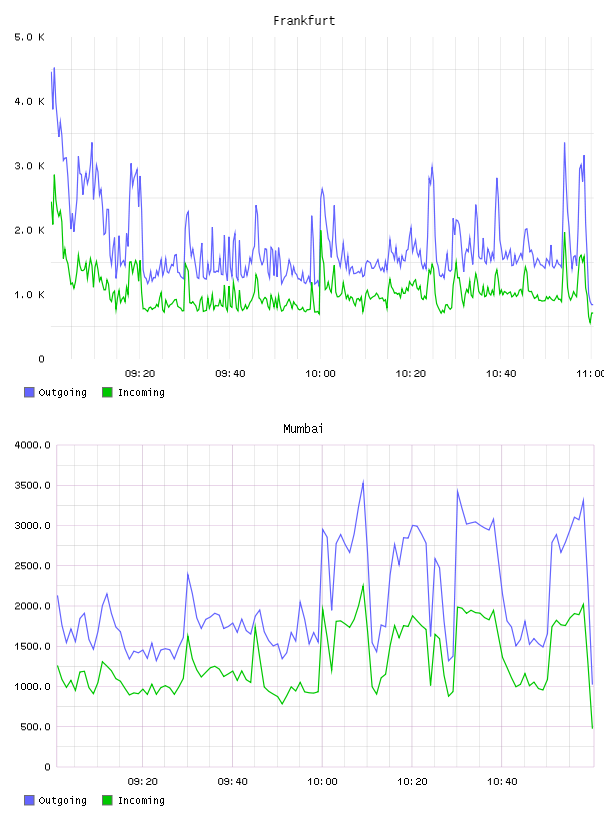Click the 1500.0 axis label in Mumbai

tap(32, 646)
